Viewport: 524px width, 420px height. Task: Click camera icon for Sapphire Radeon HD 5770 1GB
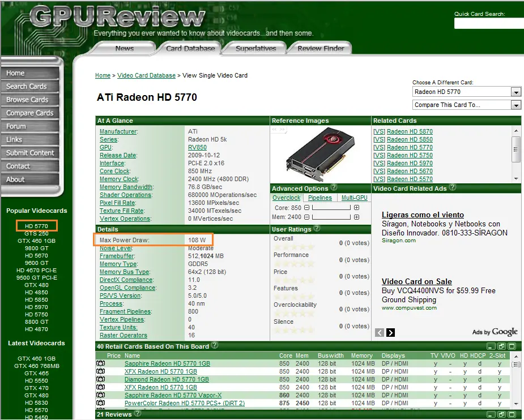(x=101, y=363)
